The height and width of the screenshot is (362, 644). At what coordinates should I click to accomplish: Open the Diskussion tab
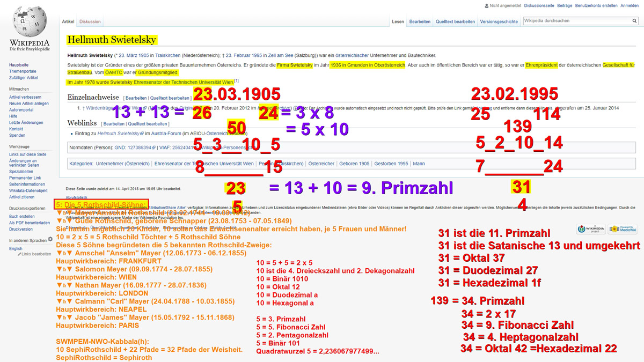(90, 21)
